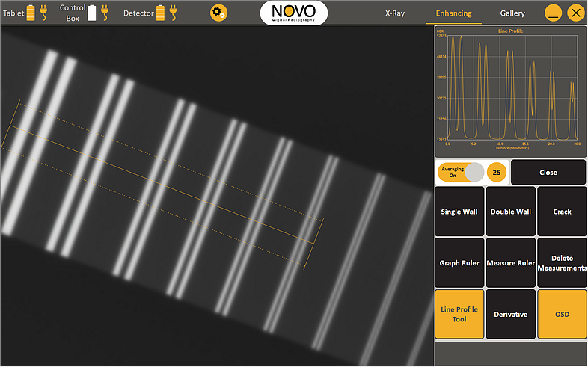588x367 pixels.
Task: Click the profile line on the radiograph
Action: (162, 185)
